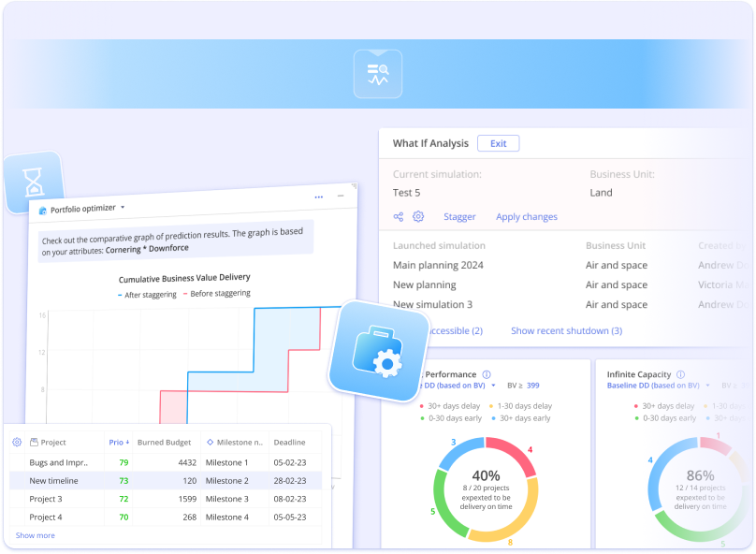Click the Performance BV value 399
This screenshot has width=756, height=554.
532,386
